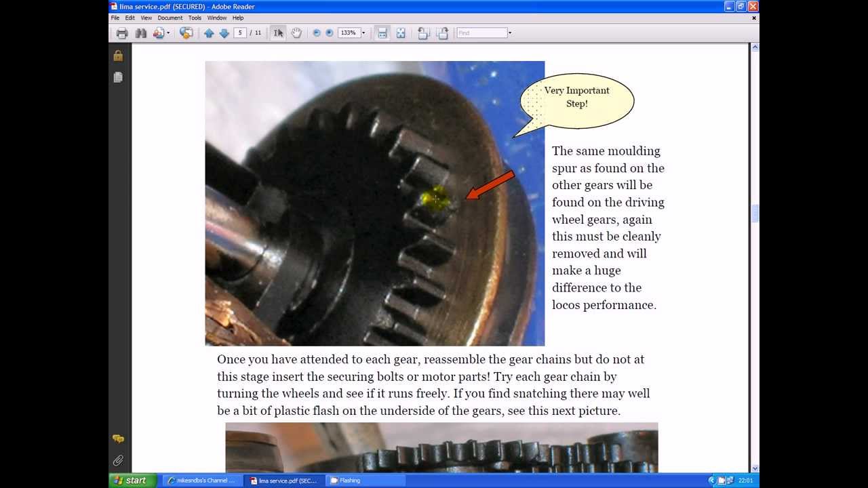Screen dimensions: 868x488
Task: Open the Edit menu
Action: [x=130, y=18]
